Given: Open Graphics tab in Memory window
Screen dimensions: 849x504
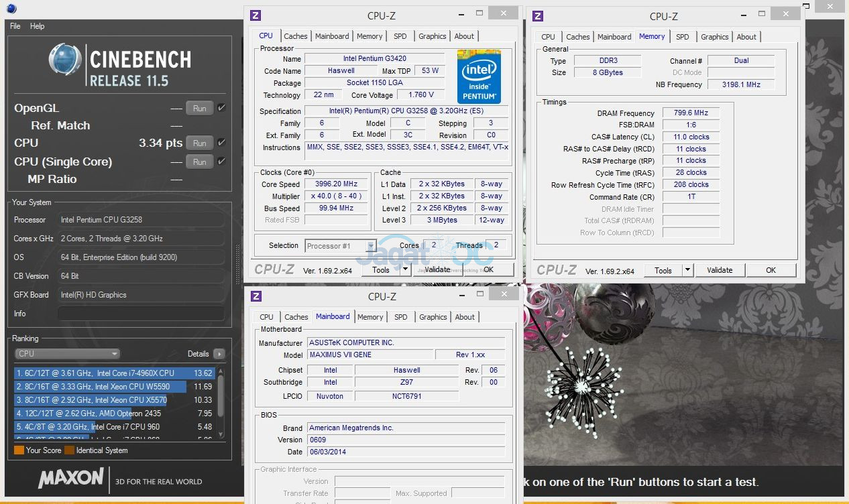Looking at the screenshot, I should click(715, 37).
